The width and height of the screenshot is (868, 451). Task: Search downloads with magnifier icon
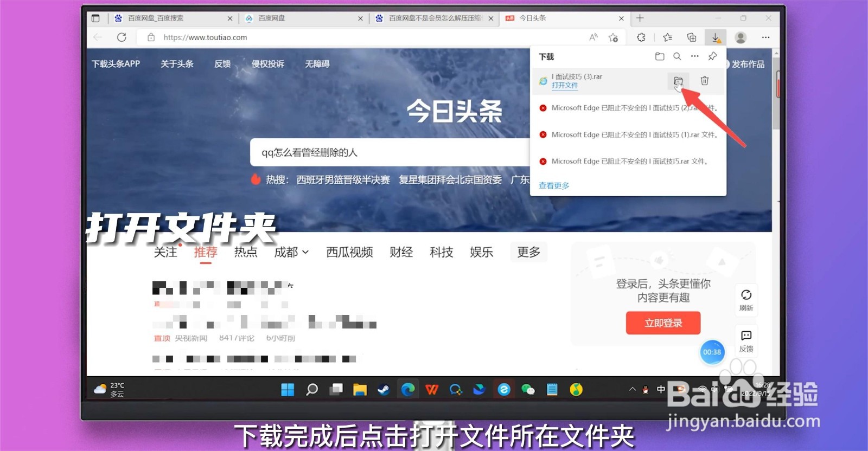coord(677,56)
